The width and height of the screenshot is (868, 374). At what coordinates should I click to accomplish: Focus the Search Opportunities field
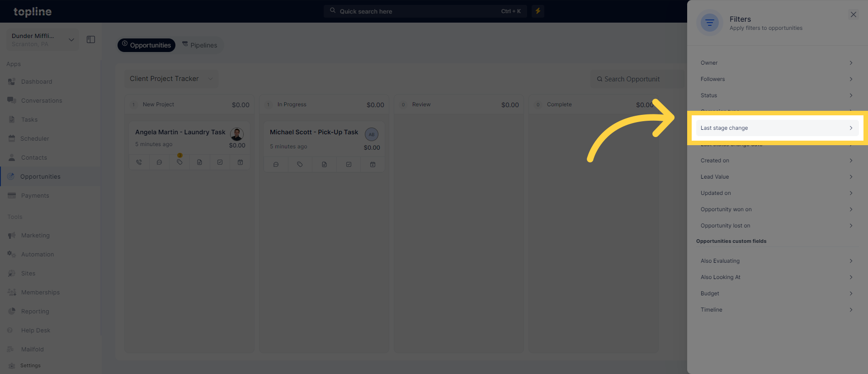(x=637, y=79)
